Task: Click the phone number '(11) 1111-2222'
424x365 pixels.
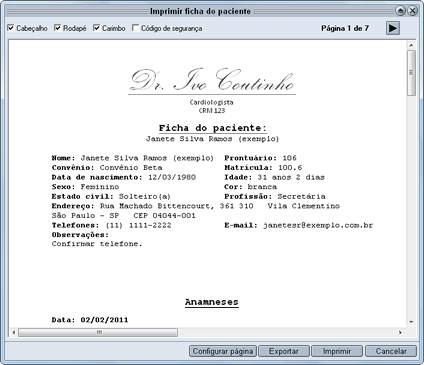Action: click(x=138, y=225)
